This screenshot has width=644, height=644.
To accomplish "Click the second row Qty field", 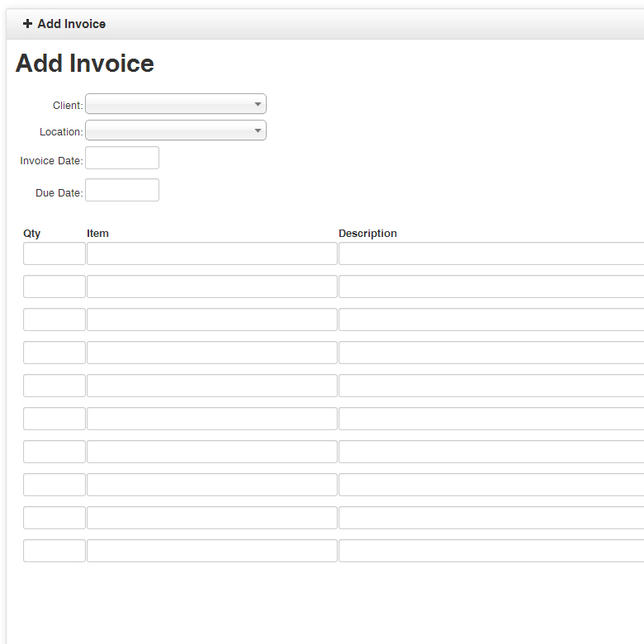I will 54,286.
